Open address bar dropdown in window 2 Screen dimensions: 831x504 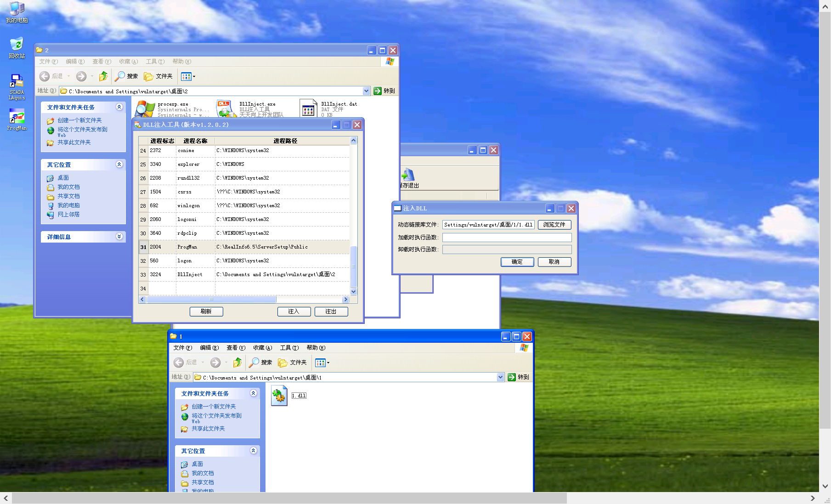pos(366,91)
